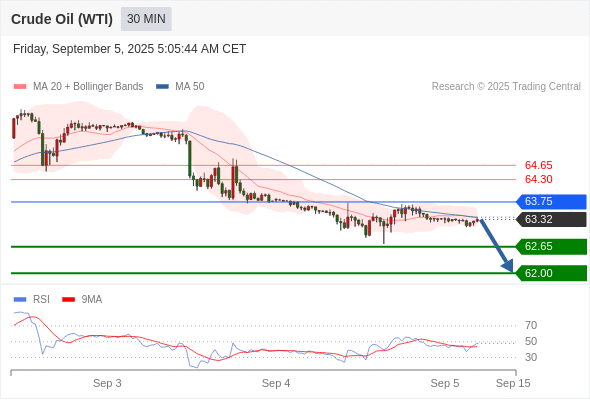The height and width of the screenshot is (400, 590).
Task: Click the 30 MIN timeframe badge
Action: click(146, 19)
